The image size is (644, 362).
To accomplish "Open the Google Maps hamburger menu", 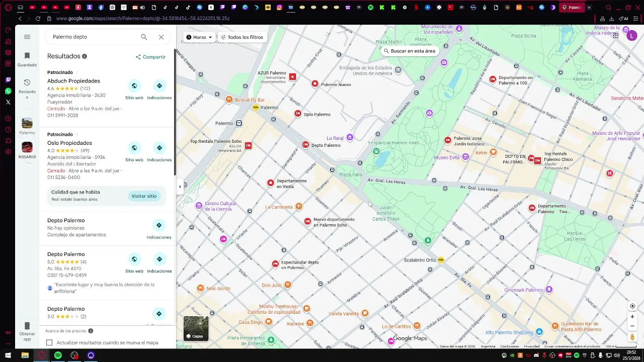I will click(27, 37).
